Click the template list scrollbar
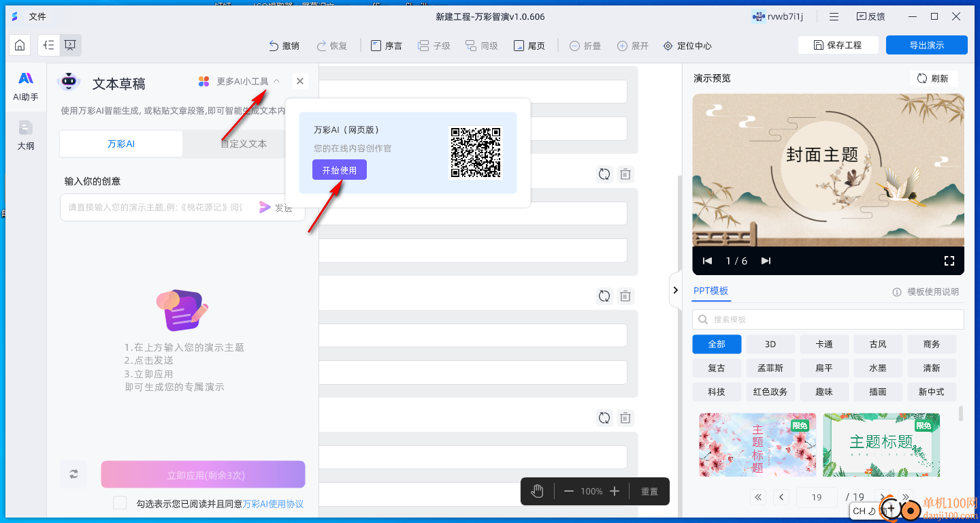Screen dimensions: 980x523 [x=960, y=414]
